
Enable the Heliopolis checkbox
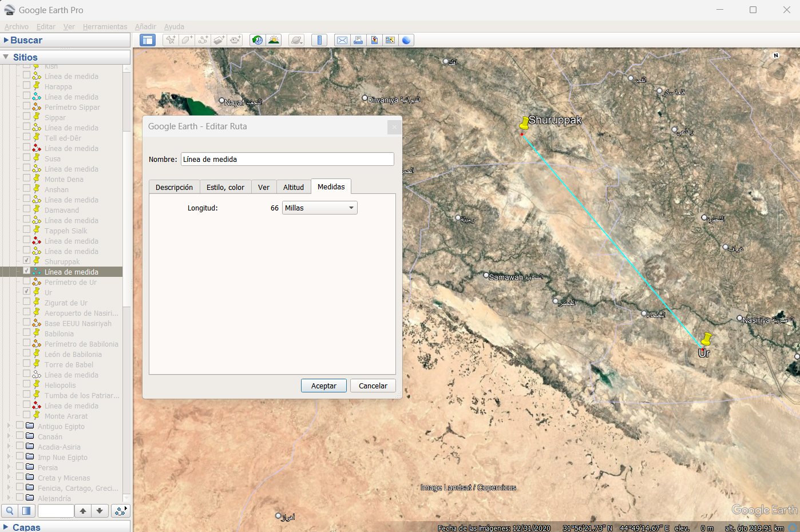(x=26, y=384)
